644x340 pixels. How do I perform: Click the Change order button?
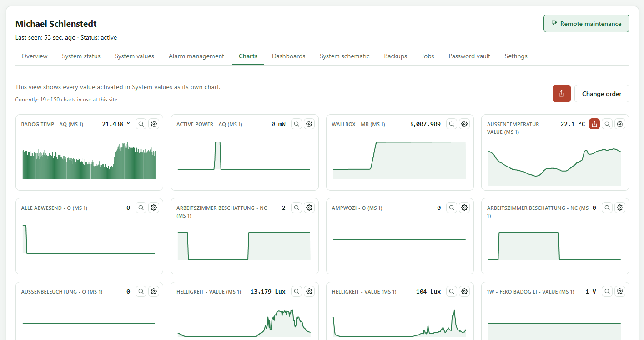pyautogui.click(x=602, y=93)
